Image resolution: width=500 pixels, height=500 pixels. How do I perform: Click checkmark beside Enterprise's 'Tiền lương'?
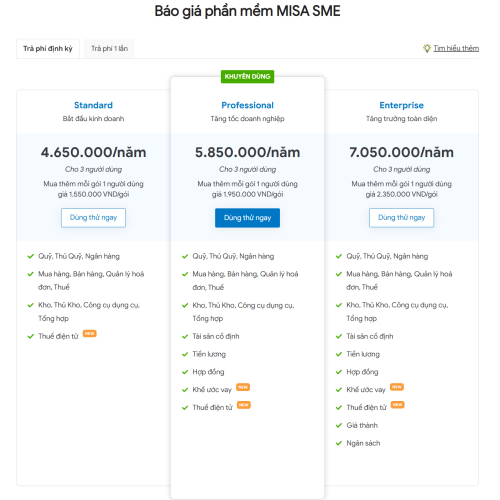click(x=339, y=354)
